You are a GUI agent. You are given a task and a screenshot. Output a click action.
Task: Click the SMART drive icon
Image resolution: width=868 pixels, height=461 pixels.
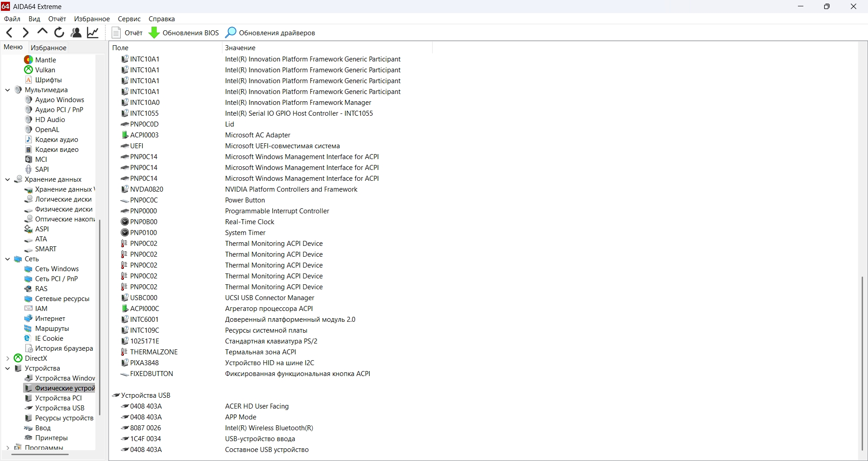[28, 249]
